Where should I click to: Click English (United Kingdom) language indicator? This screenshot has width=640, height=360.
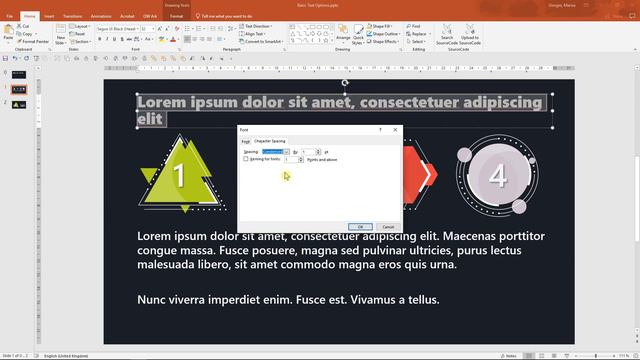66,356
